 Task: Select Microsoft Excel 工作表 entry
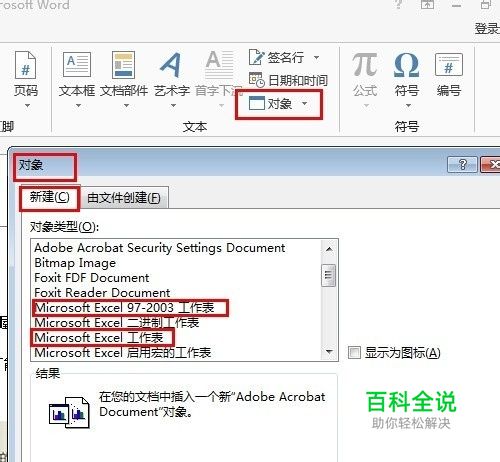[x=99, y=338]
